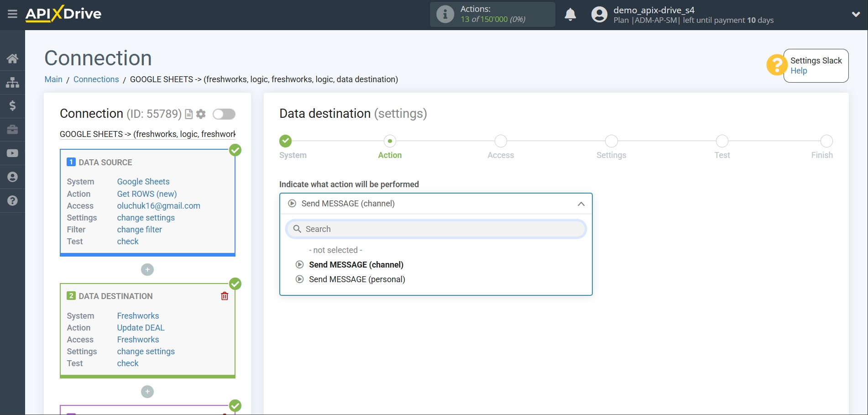Open the Help link for Settings Slack
868x415 pixels.
[799, 71]
